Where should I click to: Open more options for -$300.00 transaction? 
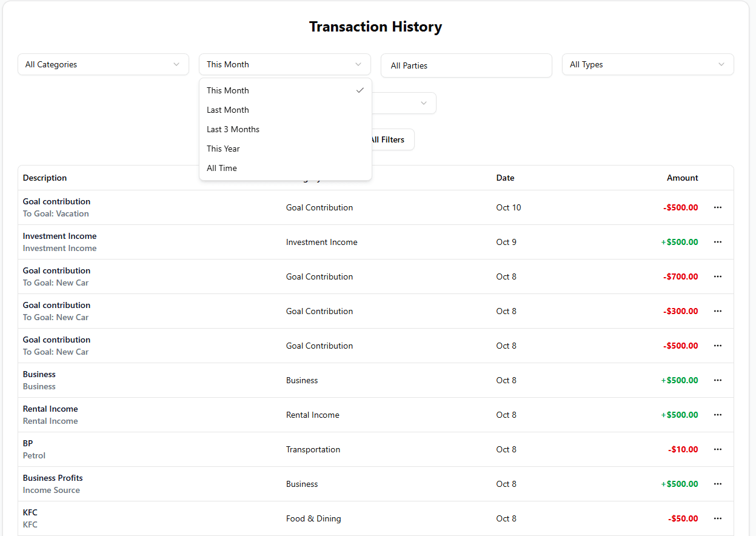(718, 311)
